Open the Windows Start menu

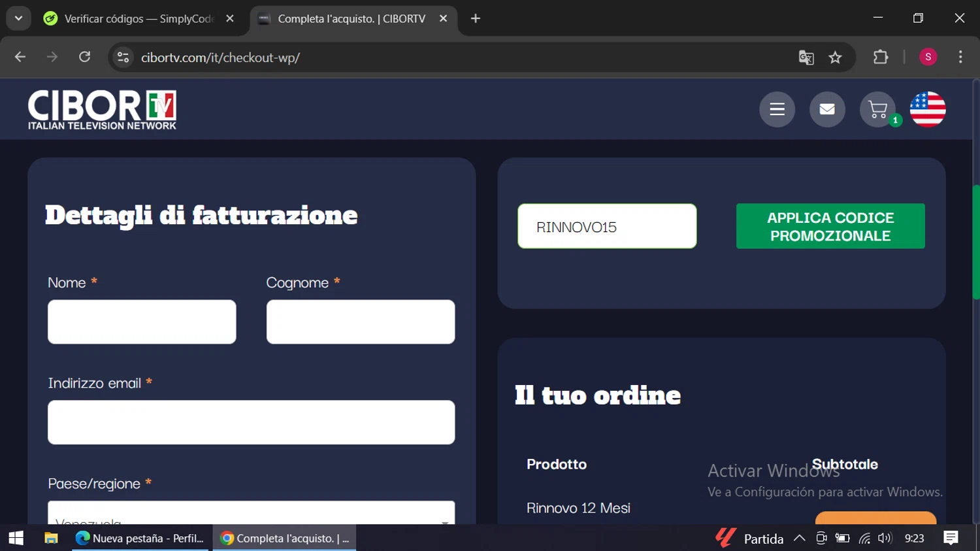(16, 538)
